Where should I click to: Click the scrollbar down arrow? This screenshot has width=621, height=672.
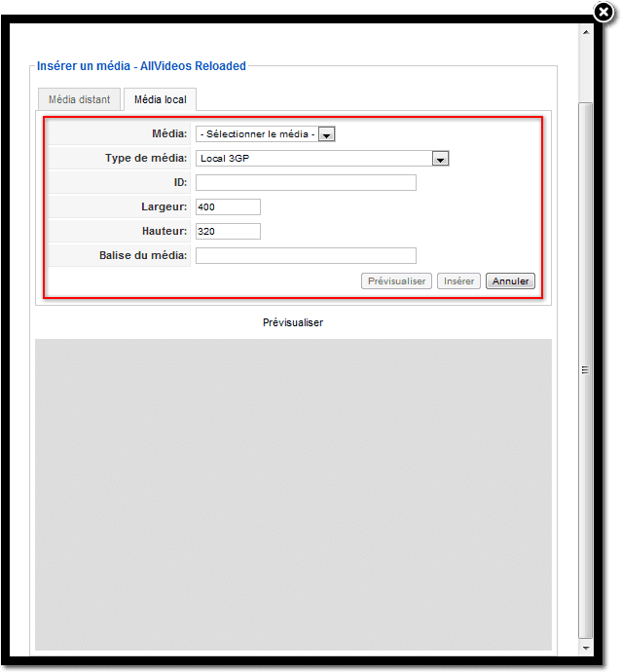point(586,649)
